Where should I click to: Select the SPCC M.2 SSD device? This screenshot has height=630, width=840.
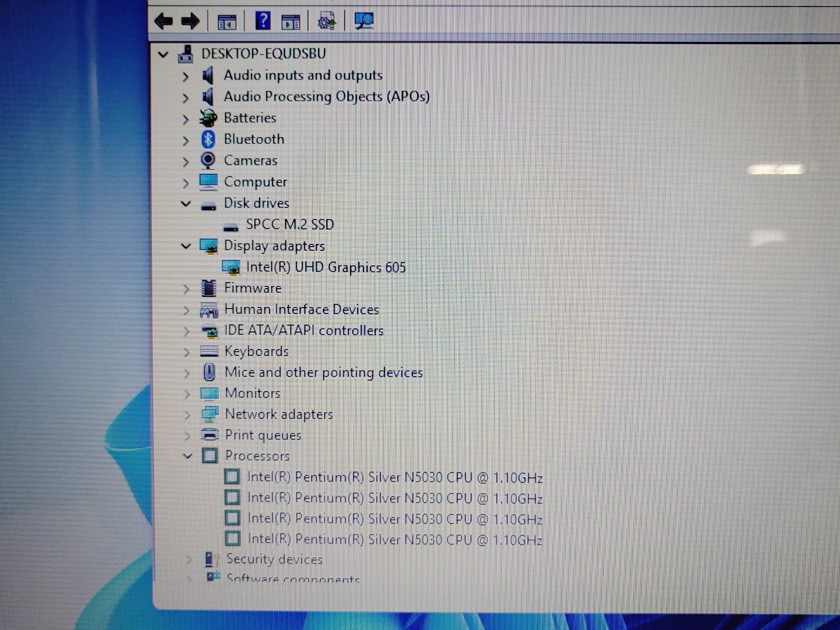point(289,225)
